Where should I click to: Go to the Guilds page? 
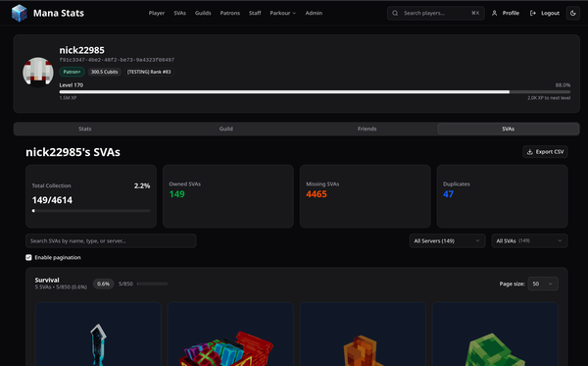click(x=203, y=13)
